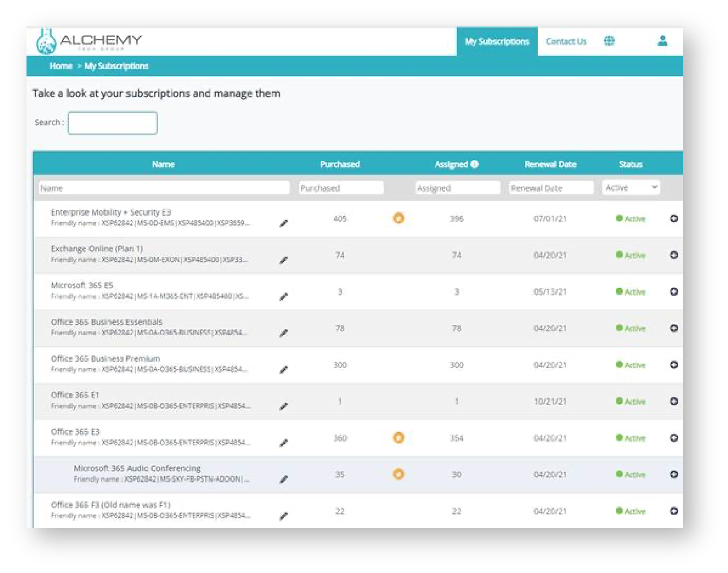Open the My Subscriptions tab

(x=497, y=42)
